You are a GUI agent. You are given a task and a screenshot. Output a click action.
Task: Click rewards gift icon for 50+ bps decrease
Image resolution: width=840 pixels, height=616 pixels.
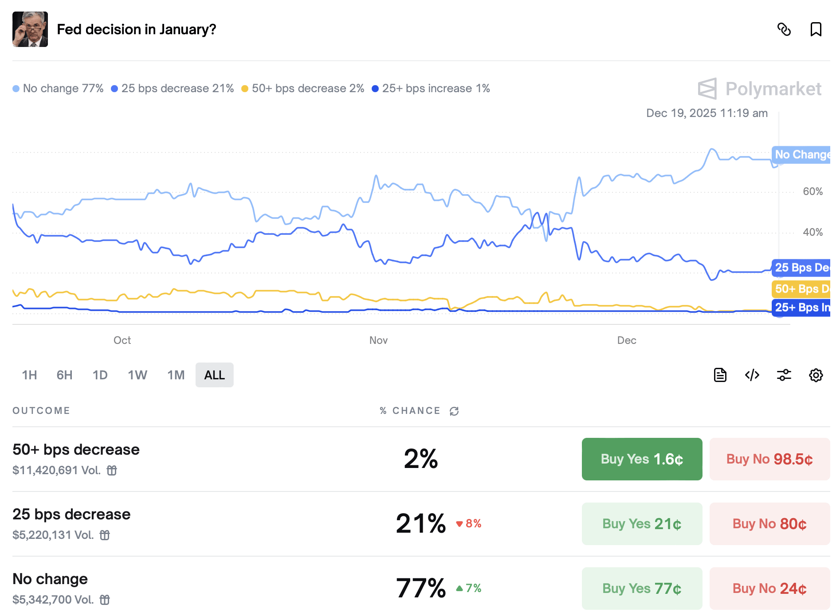pos(112,470)
